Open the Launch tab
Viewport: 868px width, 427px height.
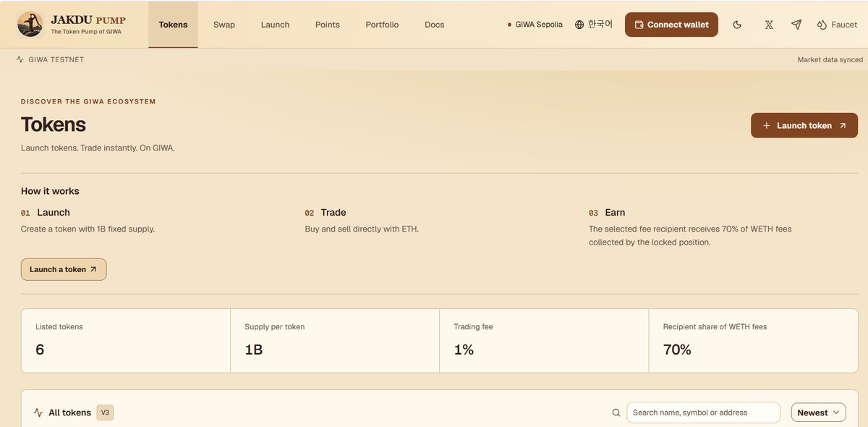(275, 25)
